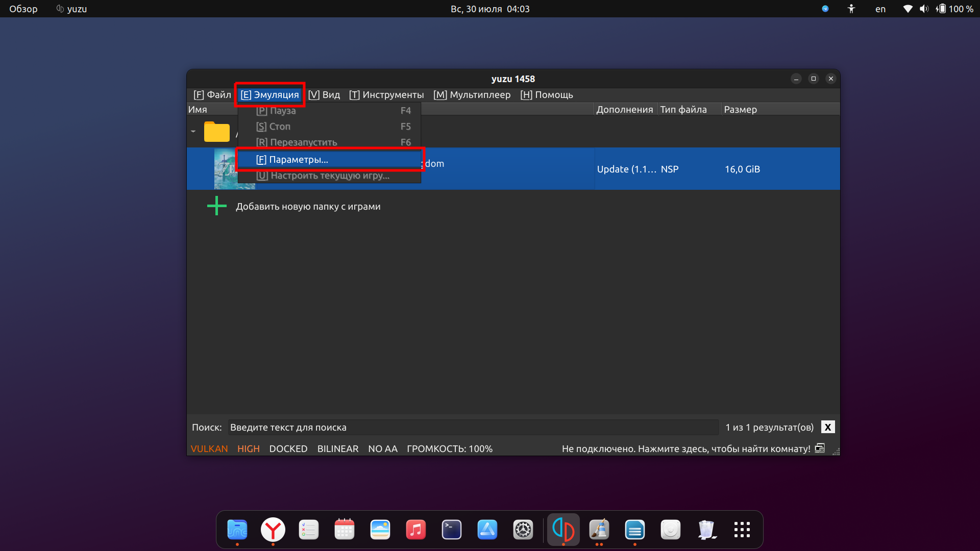Viewport: 980px width, 551px height.
Task: Open Обзор activities overview
Action: click(x=23, y=9)
